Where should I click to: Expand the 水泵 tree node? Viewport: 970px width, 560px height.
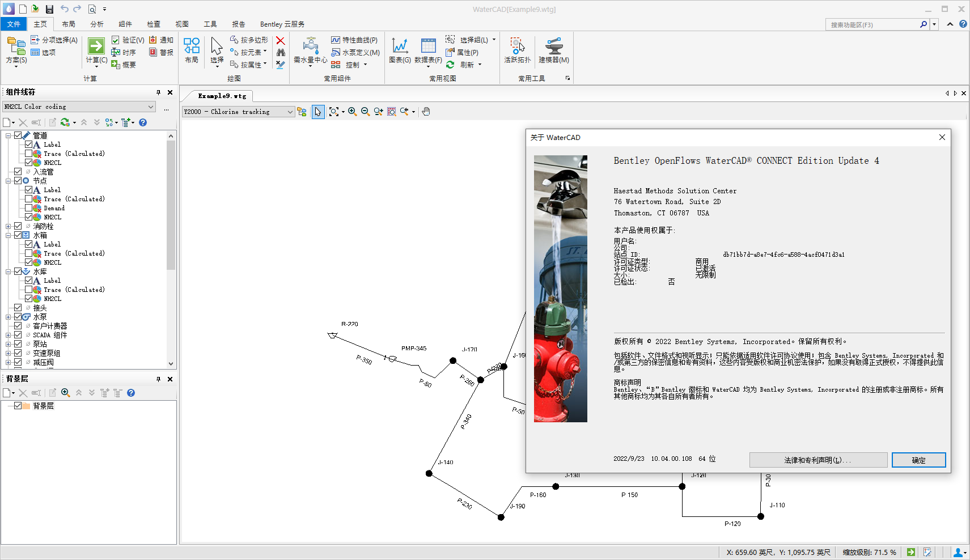tap(9, 317)
